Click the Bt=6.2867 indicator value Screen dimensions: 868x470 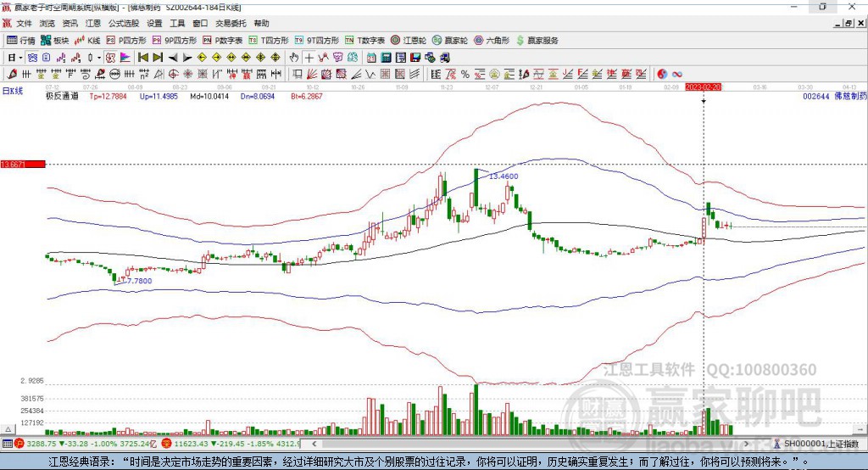[x=307, y=96]
